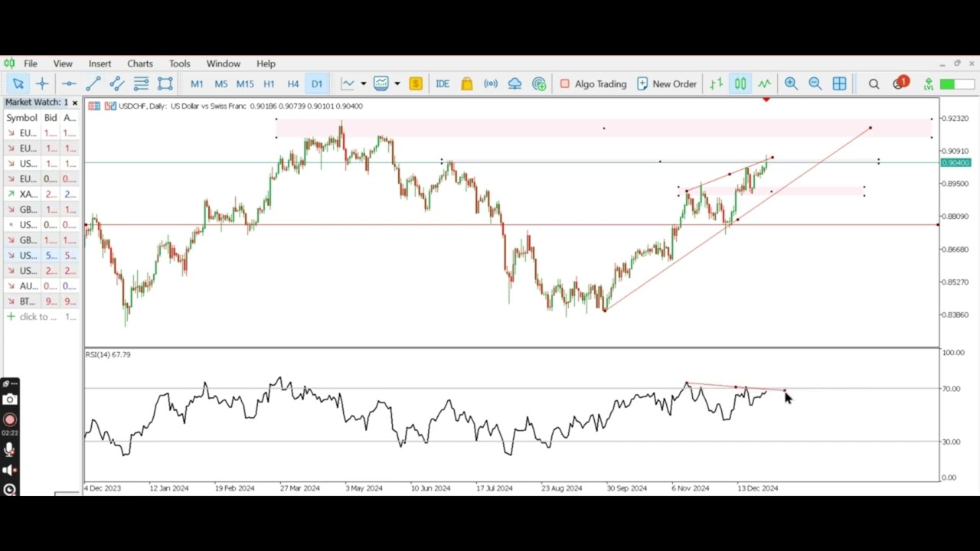Viewport: 980px width, 551px height.
Task: Open the File menu
Action: 30,64
